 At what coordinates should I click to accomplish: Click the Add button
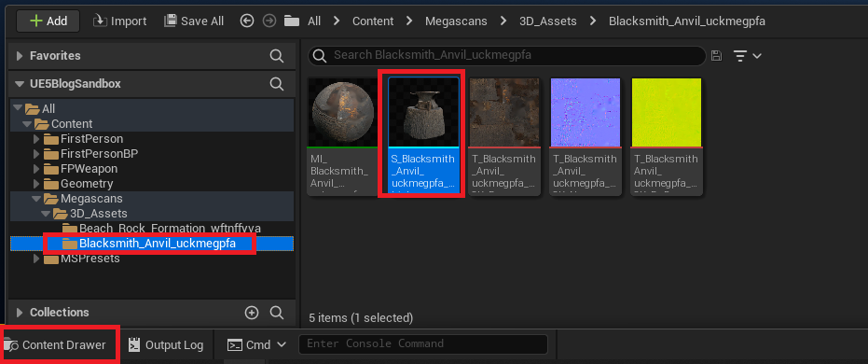coord(48,21)
